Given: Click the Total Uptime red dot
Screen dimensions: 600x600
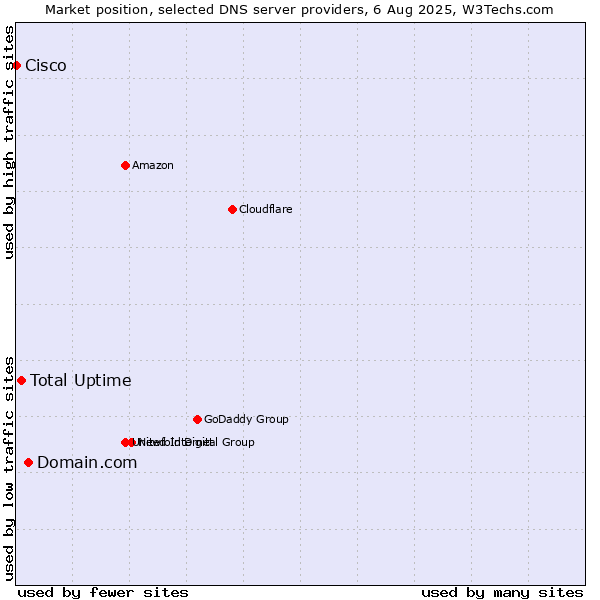Looking at the screenshot, I should click(21, 380).
